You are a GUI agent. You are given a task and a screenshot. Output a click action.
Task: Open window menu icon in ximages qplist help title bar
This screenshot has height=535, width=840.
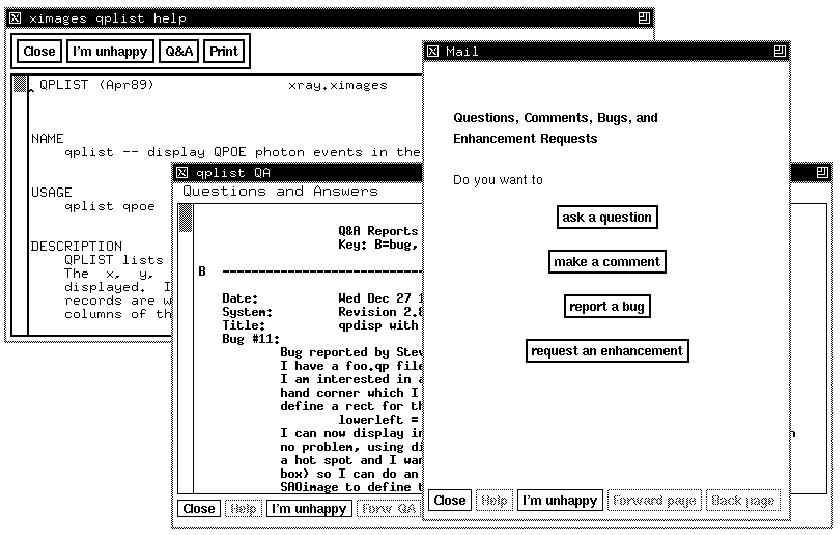(15, 19)
